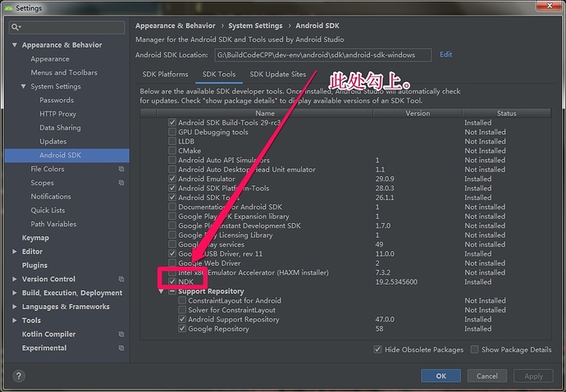The height and width of the screenshot is (392, 566).
Task: Uncheck Android Emulator
Action: 172,179
